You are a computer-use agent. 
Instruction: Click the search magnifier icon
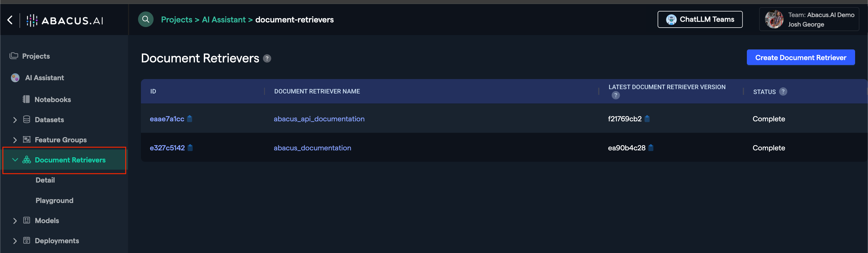[146, 20]
